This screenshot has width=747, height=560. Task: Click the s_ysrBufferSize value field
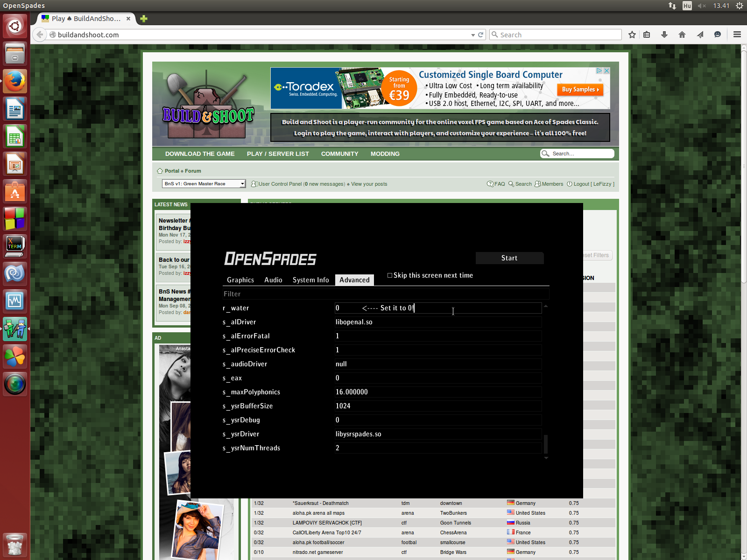pos(437,406)
